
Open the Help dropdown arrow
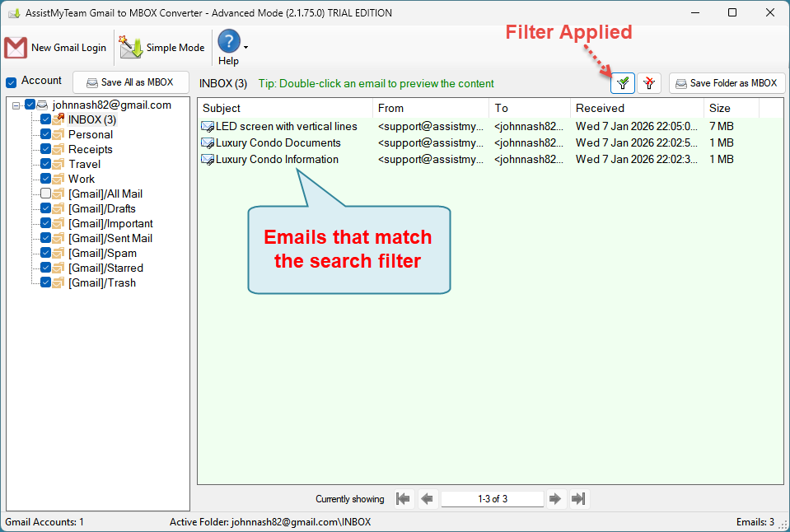click(x=245, y=47)
